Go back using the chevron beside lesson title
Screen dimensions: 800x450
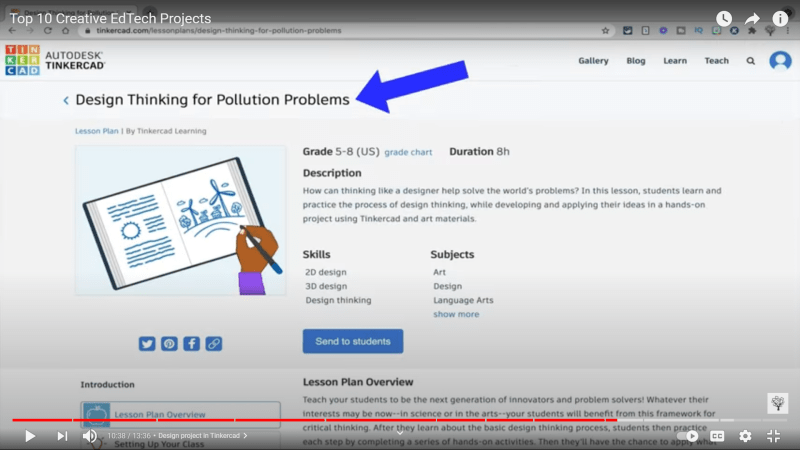pyautogui.click(x=66, y=100)
